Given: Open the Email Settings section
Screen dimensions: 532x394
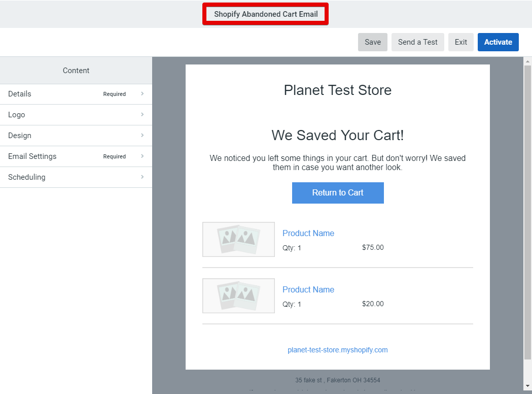Looking at the screenshot, I should [76, 156].
